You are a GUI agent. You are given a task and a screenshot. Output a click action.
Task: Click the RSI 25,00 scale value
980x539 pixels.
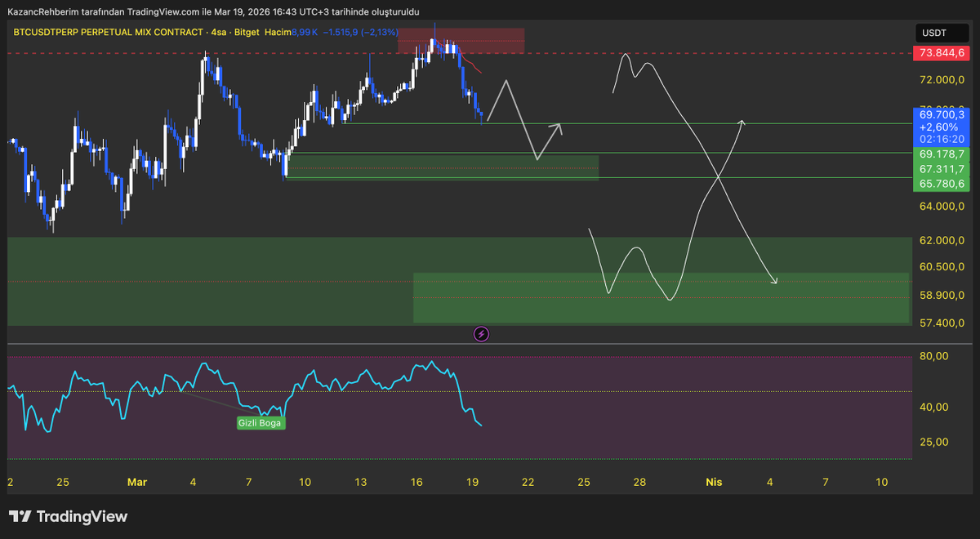coord(933,442)
